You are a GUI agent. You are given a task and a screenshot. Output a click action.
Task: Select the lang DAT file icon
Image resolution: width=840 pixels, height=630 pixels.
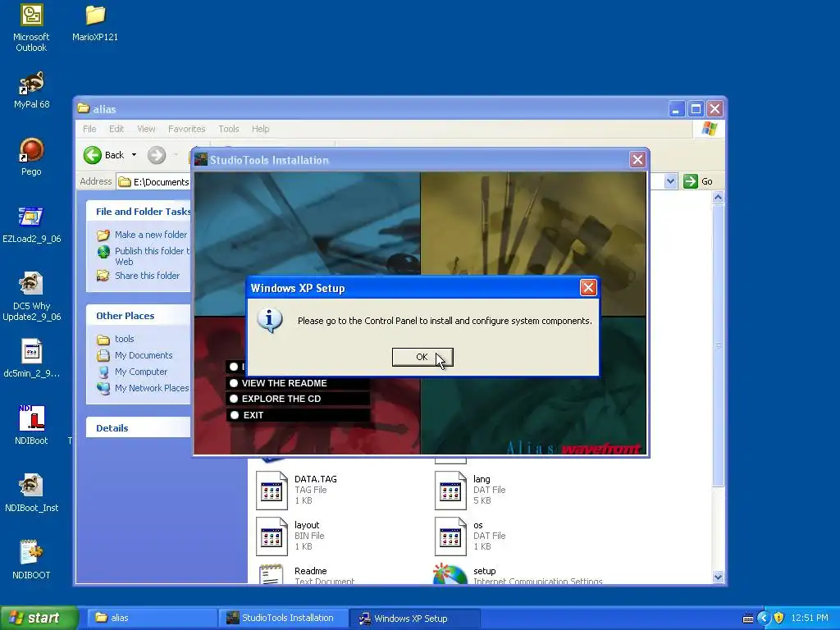coord(450,490)
